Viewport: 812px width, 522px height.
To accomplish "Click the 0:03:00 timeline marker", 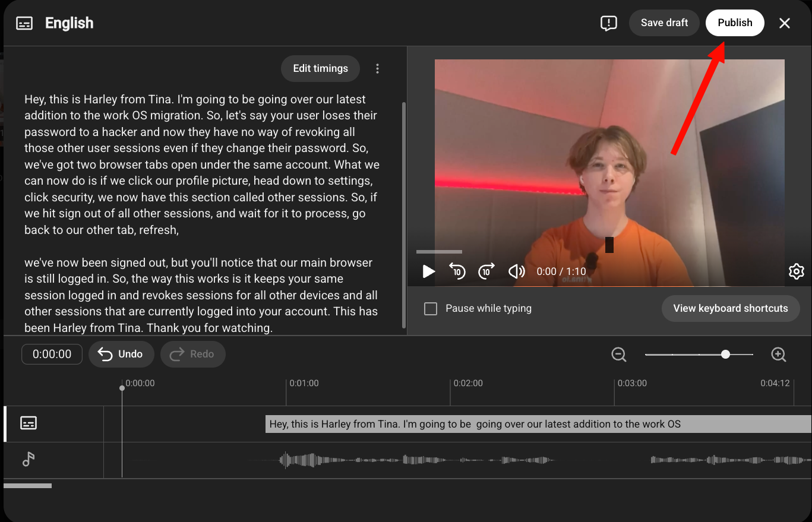I will tap(632, 383).
